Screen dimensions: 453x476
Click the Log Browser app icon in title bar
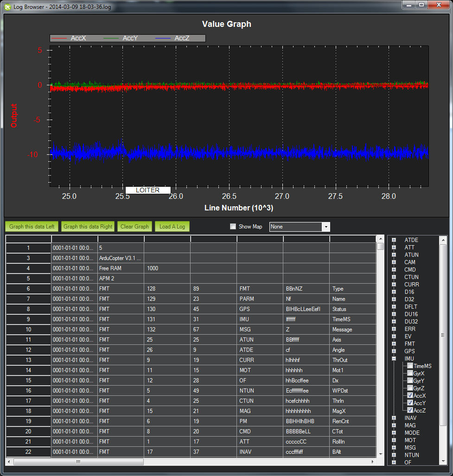click(x=7, y=5)
